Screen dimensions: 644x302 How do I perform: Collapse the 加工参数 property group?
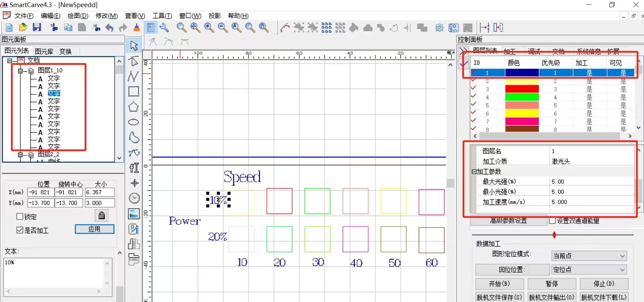click(x=474, y=172)
